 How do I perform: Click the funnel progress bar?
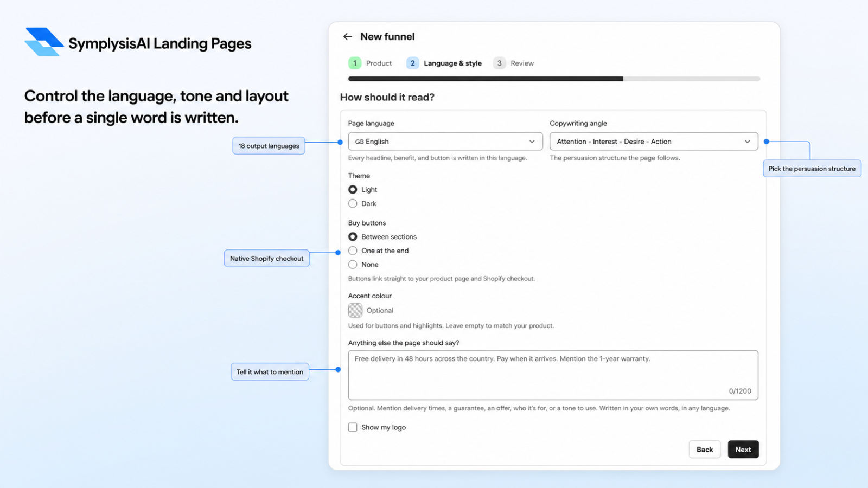click(x=554, y=79)
